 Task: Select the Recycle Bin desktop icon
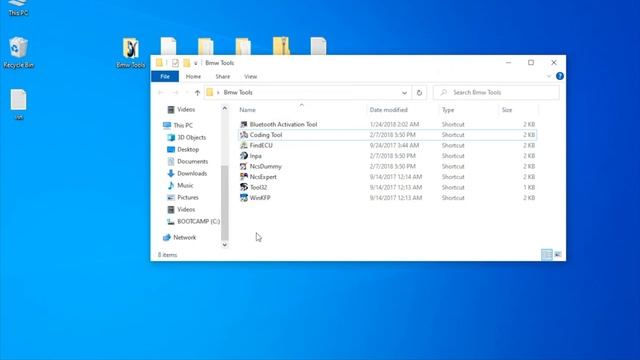click(18, 47)
